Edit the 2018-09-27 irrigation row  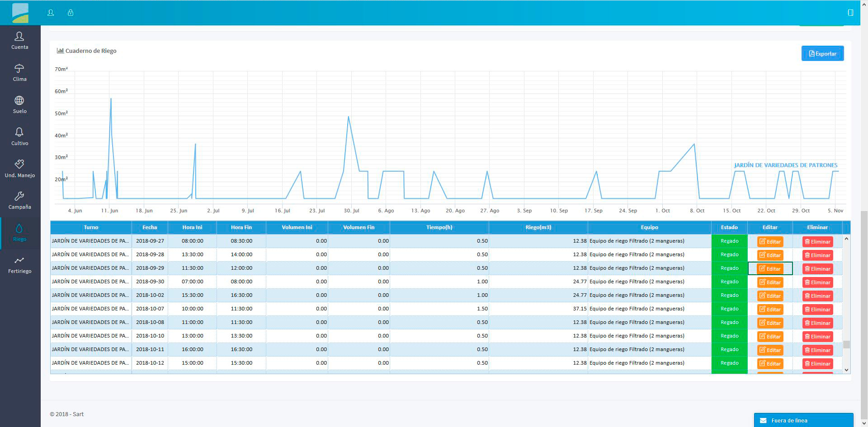770,242
